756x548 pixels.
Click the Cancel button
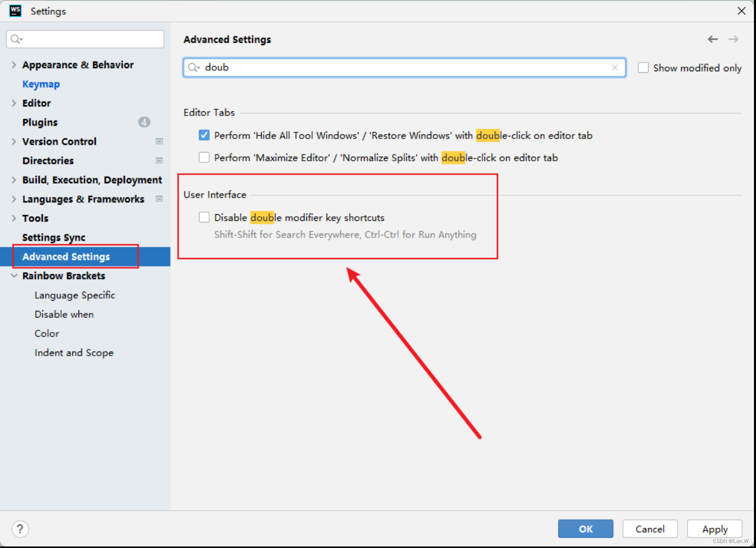[650, 529]
